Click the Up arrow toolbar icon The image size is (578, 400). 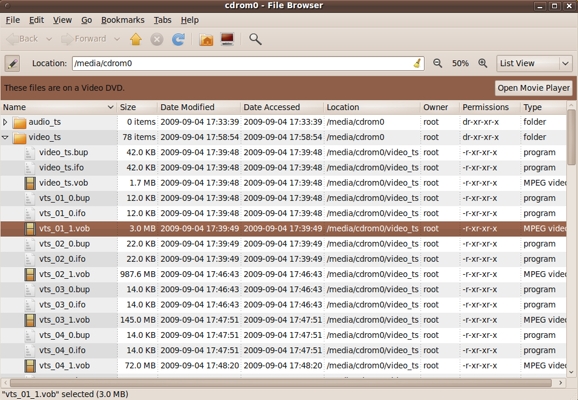pyautogui.click(x=136, y=39)
